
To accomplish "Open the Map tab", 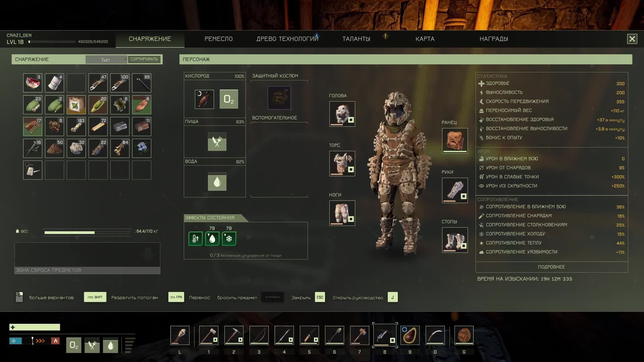I will pyautogui.click(x=425, y=39).
